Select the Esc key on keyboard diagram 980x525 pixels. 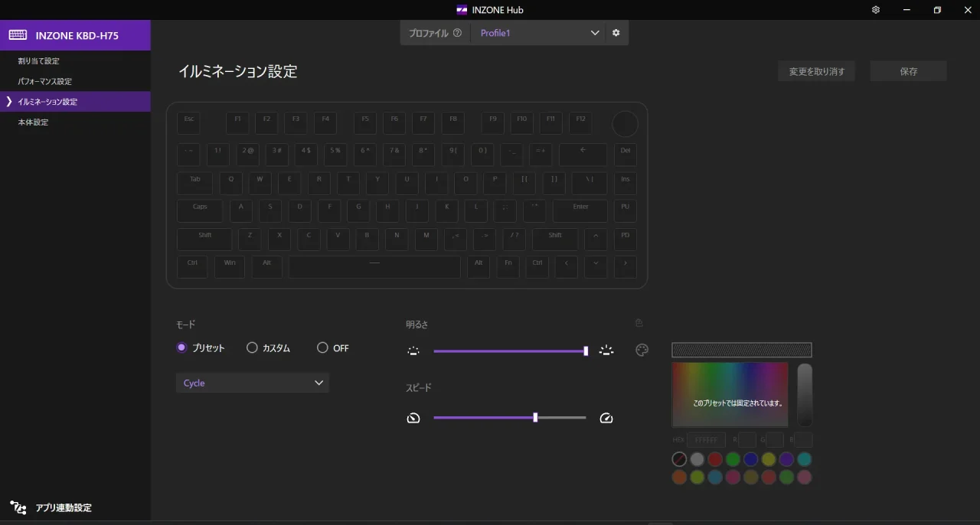[188, 123]
